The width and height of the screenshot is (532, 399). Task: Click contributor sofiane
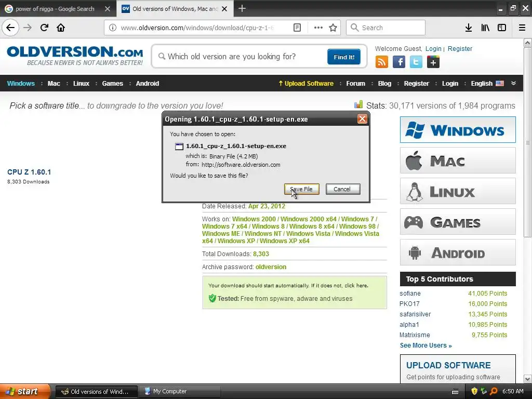(410, 294)
